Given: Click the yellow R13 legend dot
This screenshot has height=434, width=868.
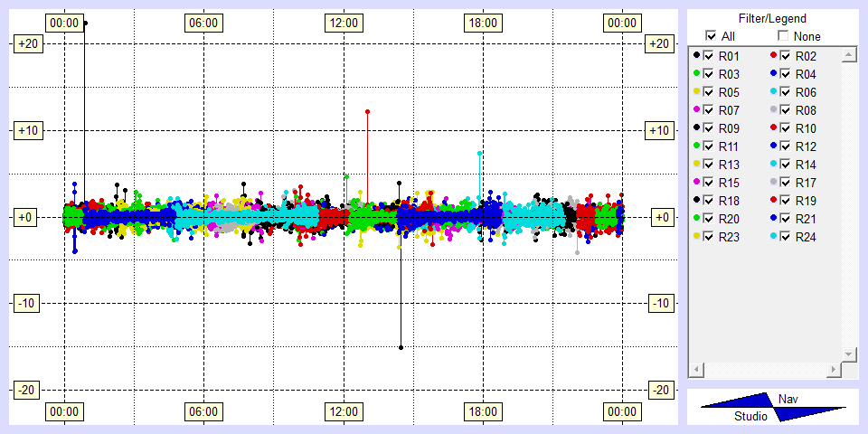Looking at the screenshot, I should click(696, 165).
